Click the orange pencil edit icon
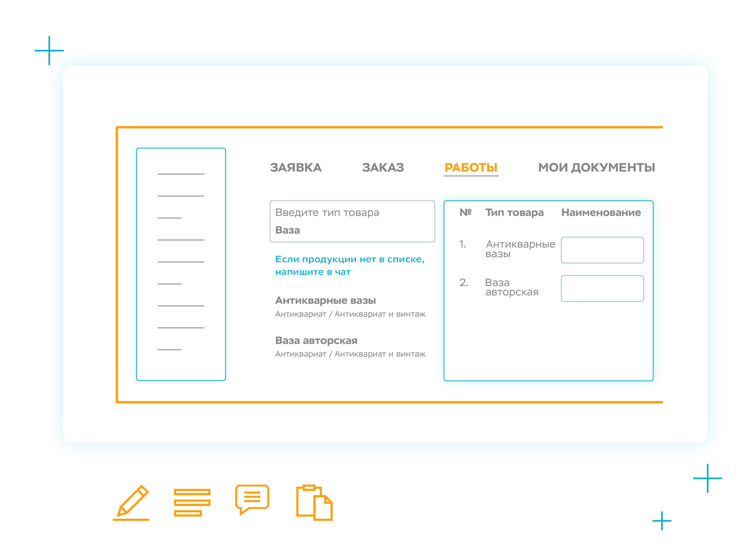Screen dimensions: 736x560 click(131, 503)
